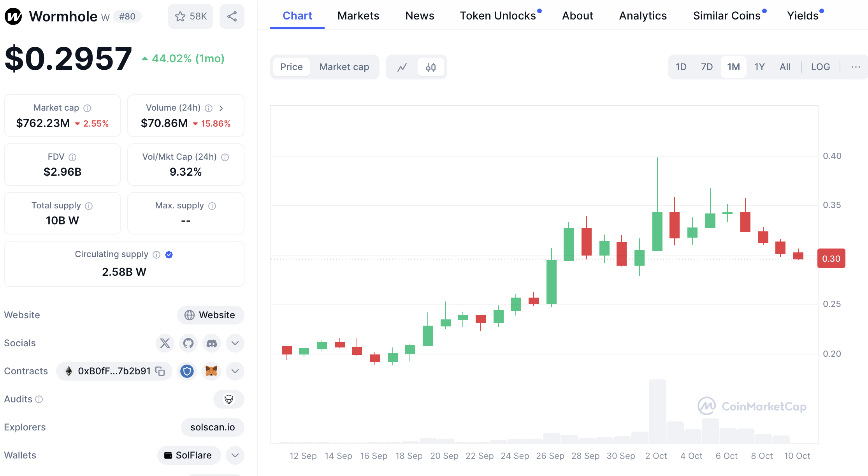Click the $762.23M market cap value
The image size is (868, 476).
coord(43,123)
